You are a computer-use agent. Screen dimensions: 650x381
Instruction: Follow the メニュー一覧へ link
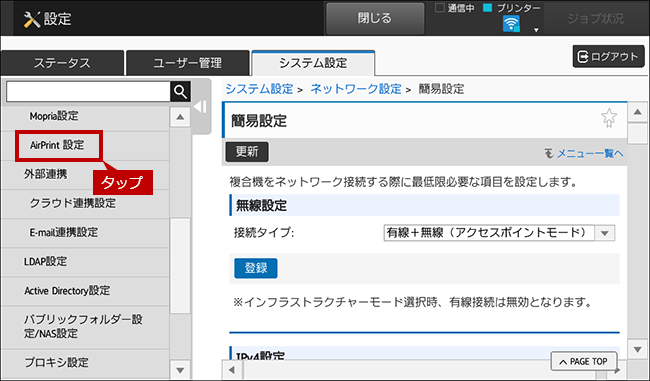click(590, 153)
